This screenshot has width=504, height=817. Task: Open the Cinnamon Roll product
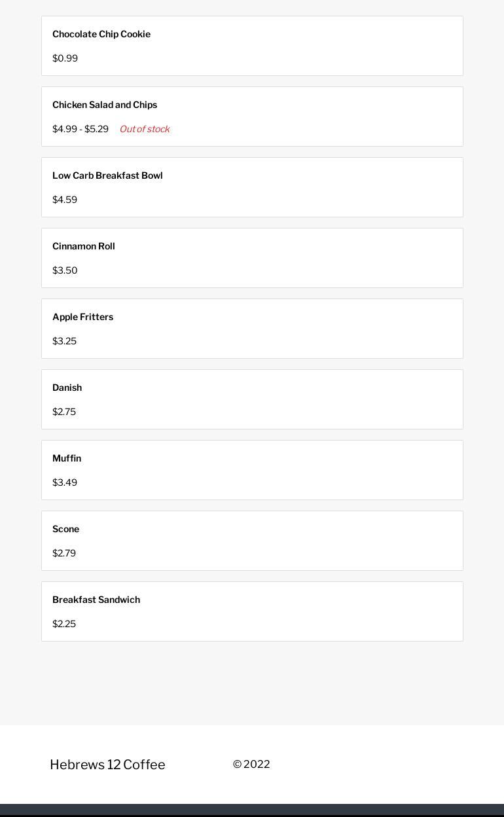coord(84,246)
